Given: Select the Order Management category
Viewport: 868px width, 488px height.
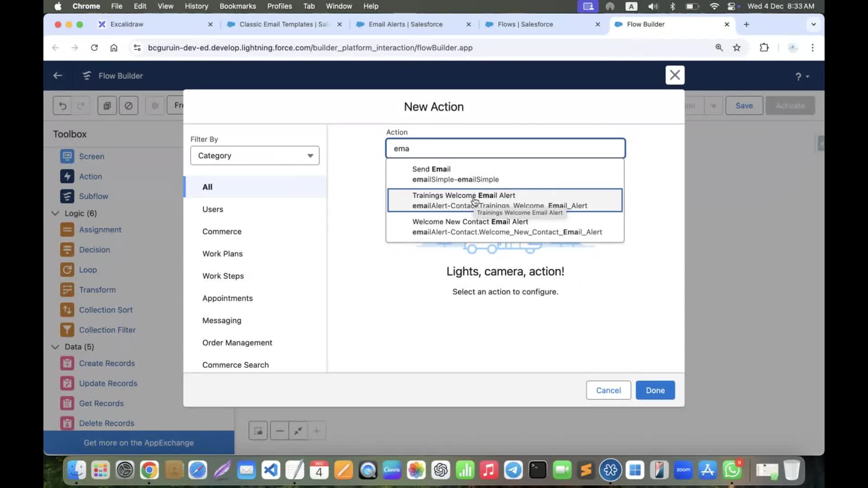Looking at the screenshot, I should pos(255,343).
